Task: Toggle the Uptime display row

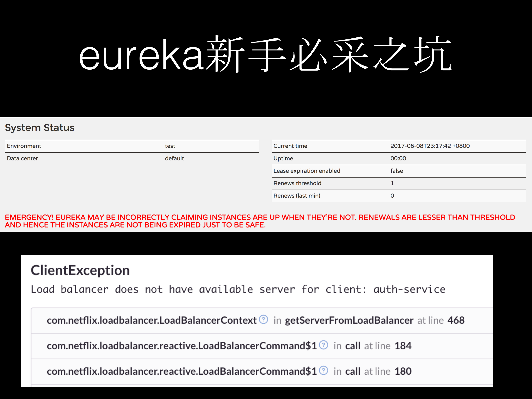Action: pos(283,158)
